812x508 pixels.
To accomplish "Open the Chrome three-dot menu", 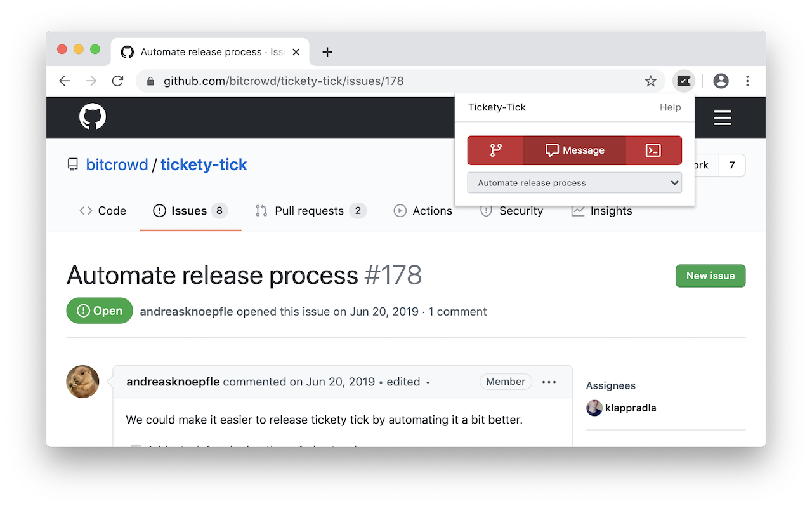I will pos(747,81).
